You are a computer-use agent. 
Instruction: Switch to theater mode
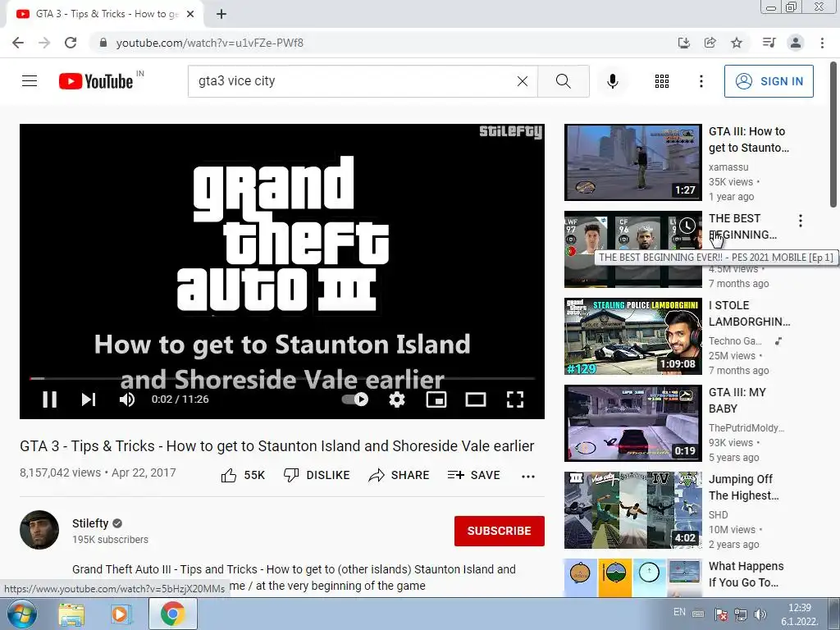click(476, 399)
